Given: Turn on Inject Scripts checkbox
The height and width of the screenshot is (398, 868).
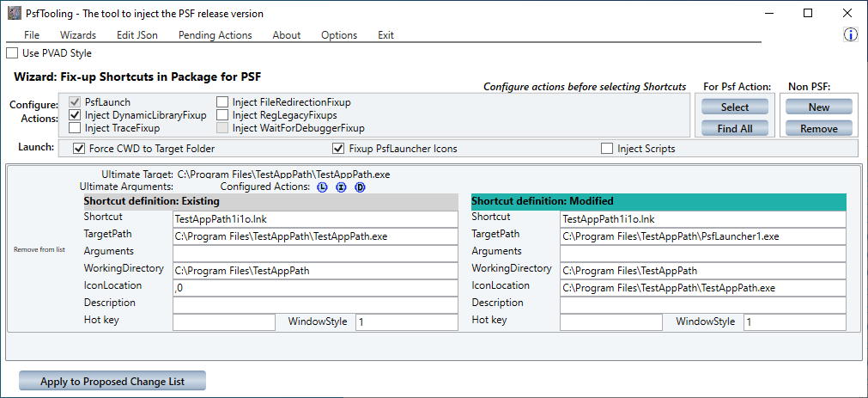Looking at the screenshot, I should coord(608,149).
